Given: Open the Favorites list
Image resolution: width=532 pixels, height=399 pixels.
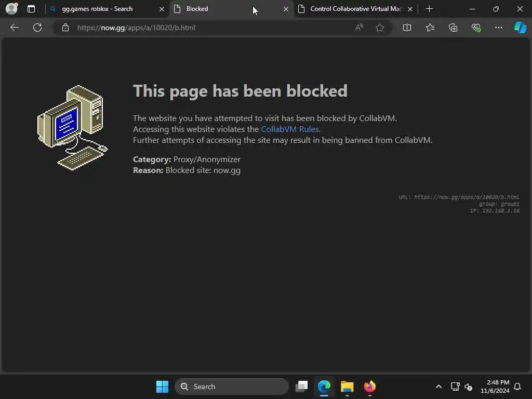Looking at the screenshot, I should 430,28.
